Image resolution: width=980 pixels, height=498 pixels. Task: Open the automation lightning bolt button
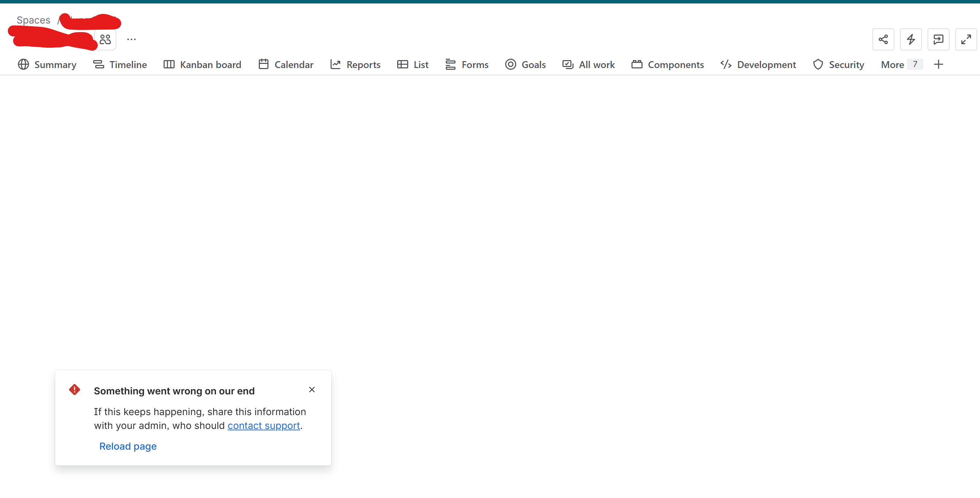point(910,39)
